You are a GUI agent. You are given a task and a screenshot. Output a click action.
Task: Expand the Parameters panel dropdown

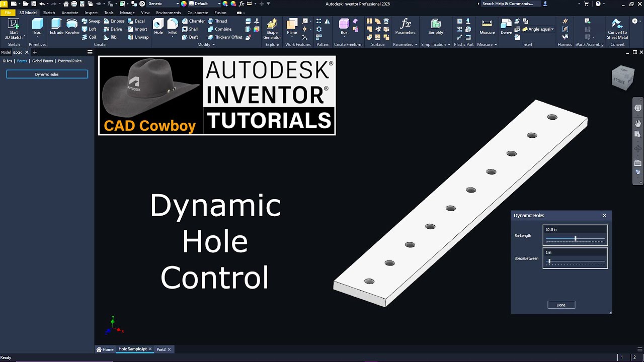pyautogui.click(x=405, y=44)
